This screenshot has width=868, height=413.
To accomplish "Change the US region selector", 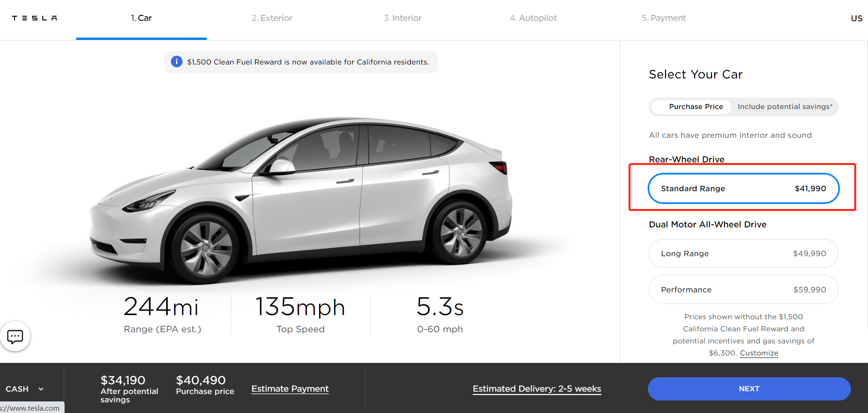I will point(856,18).
